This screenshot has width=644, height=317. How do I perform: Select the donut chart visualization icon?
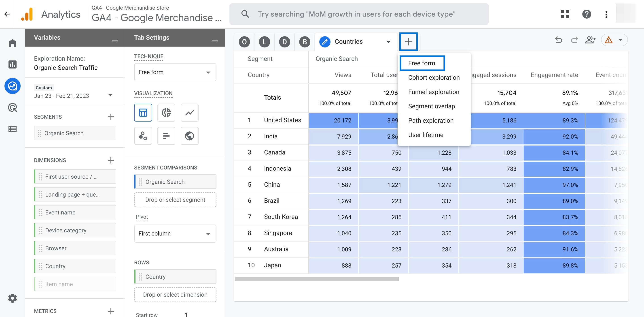pyautogui.click(x=166, y=112)
